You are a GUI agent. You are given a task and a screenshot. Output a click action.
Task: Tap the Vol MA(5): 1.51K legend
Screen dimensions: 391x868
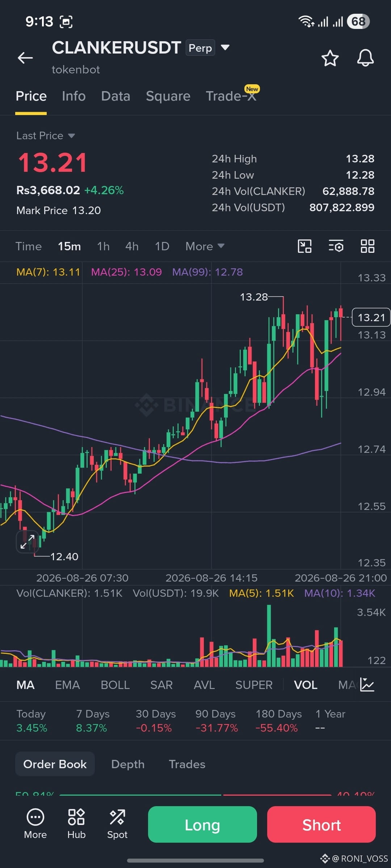pyautogui.click(x=261, y=593)
